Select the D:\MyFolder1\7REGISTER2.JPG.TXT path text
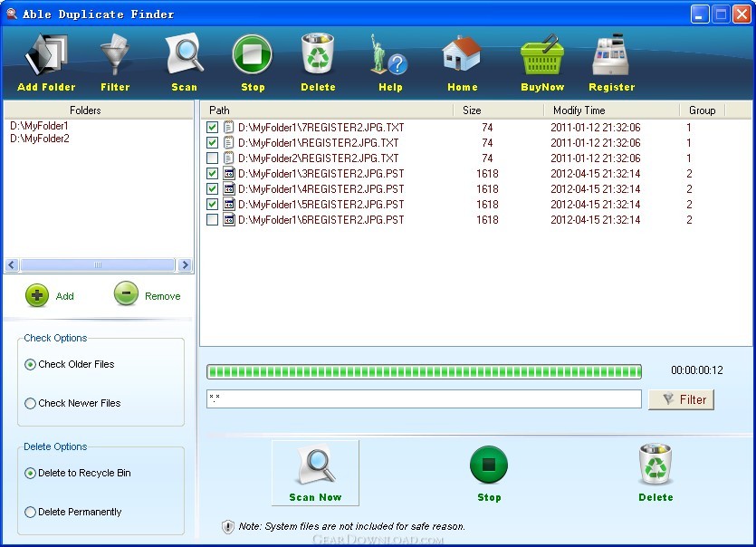The height and width of the screenshot is (547, 756). [x=321, y=128]
